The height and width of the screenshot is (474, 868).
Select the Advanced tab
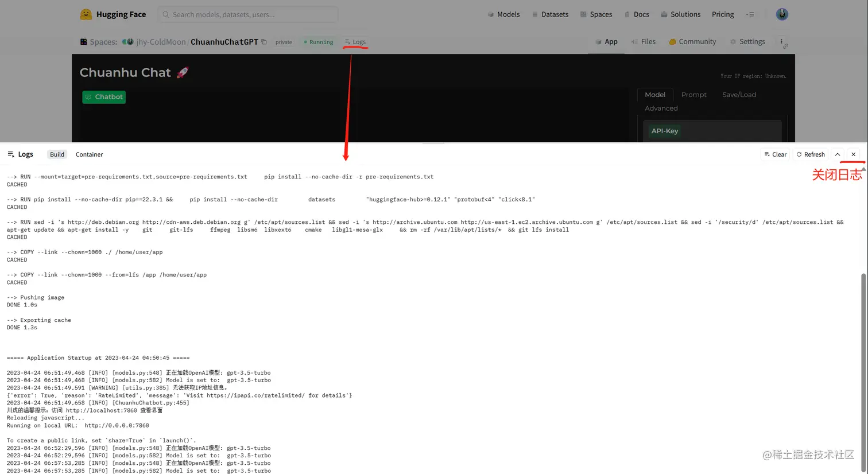(661, 108)
